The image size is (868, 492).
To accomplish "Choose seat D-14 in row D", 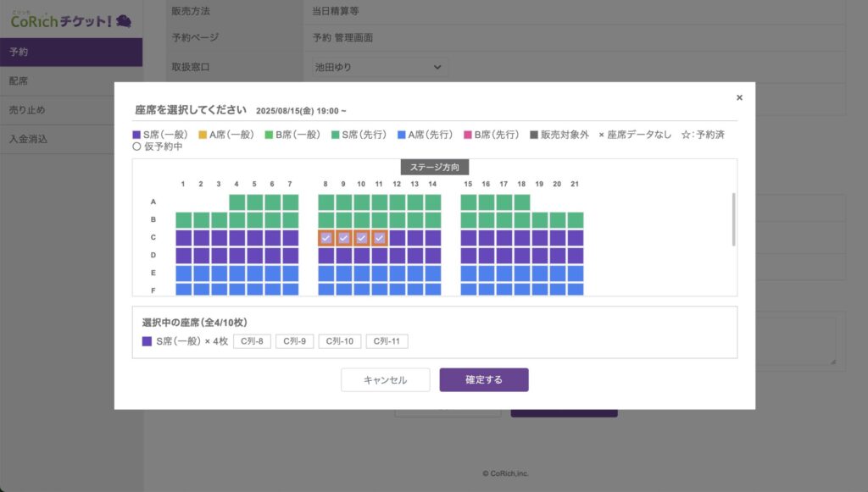I will (x=433, y=256).
